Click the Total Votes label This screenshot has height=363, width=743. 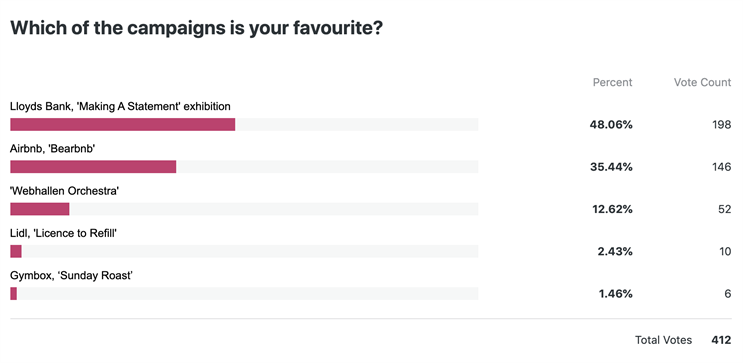point(663,340)
